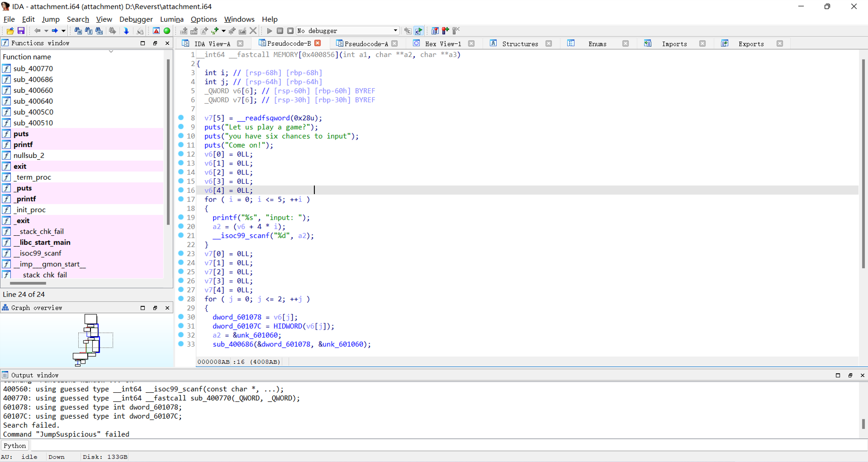Click the green circle toolbar icon
Image resolution: width=868 pixels, height=462 pixels.
coord(167,31)
